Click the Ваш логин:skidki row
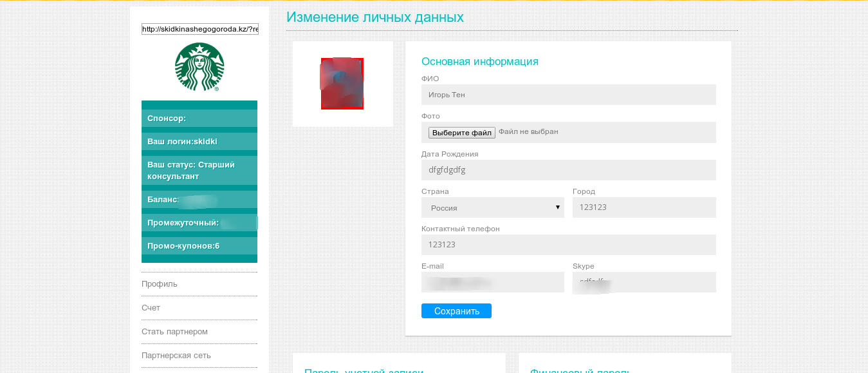 tap(199, 141)
